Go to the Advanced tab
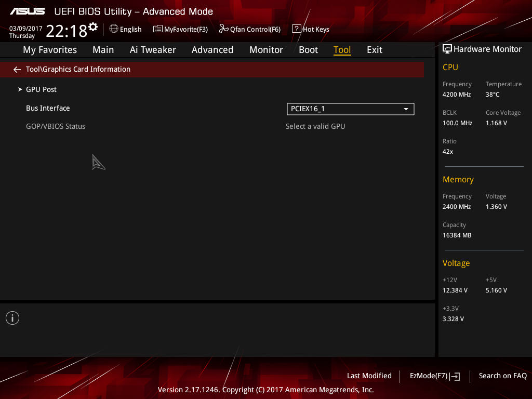 (212, 50)
